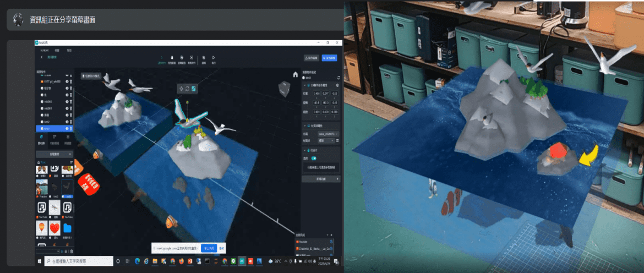Click the blue publish button top right

point(329,58)
